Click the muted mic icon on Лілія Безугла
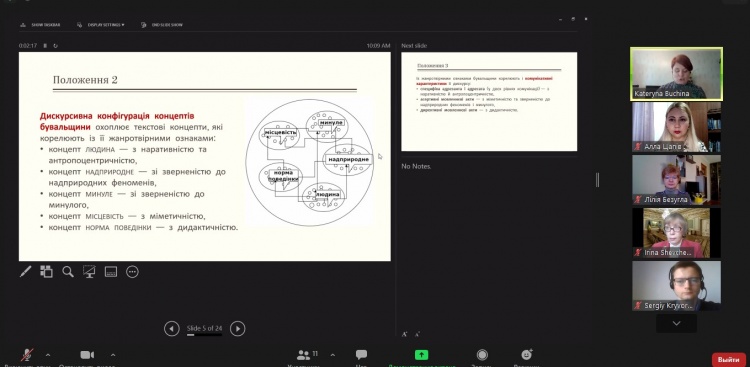The width and height of the screenshot is (750, 367). click(638, 200)
